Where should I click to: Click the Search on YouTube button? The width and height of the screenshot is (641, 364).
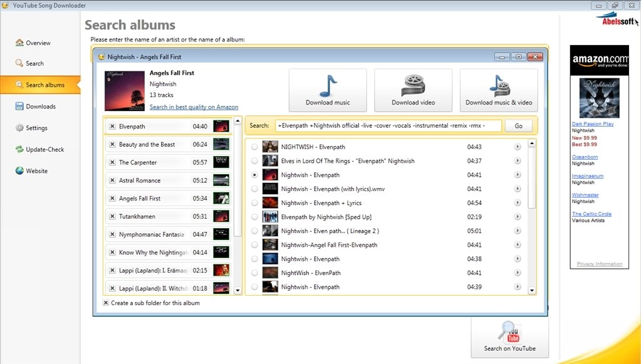click(x=510, y=338)
